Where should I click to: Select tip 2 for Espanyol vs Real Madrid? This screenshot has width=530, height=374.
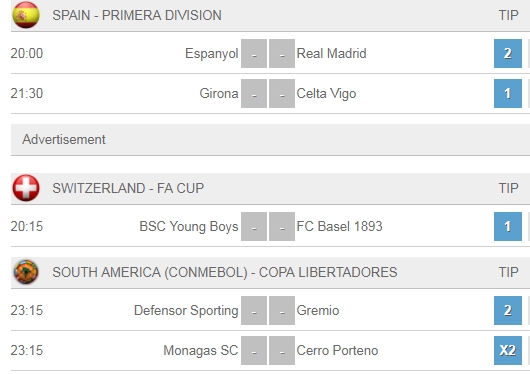pyautogui.click(x=508, y=53)
